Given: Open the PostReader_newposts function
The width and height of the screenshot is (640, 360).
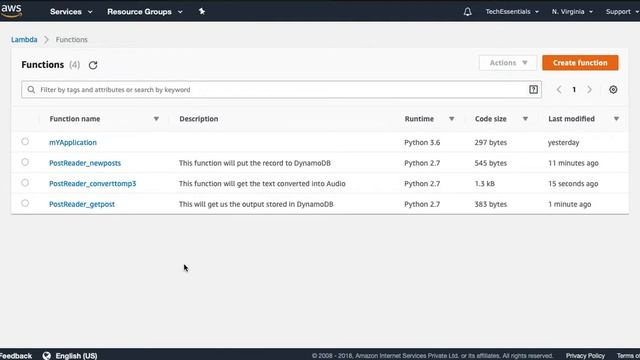Looking at the screenshot, I should point(85,163).
